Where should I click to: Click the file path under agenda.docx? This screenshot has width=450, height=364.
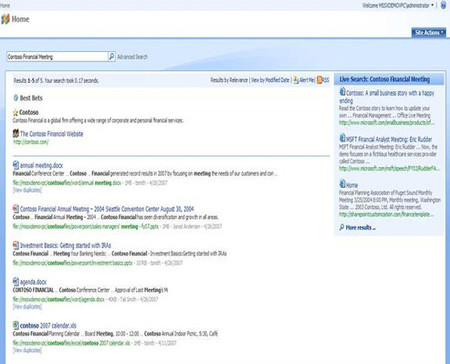(x=59, y=299)
